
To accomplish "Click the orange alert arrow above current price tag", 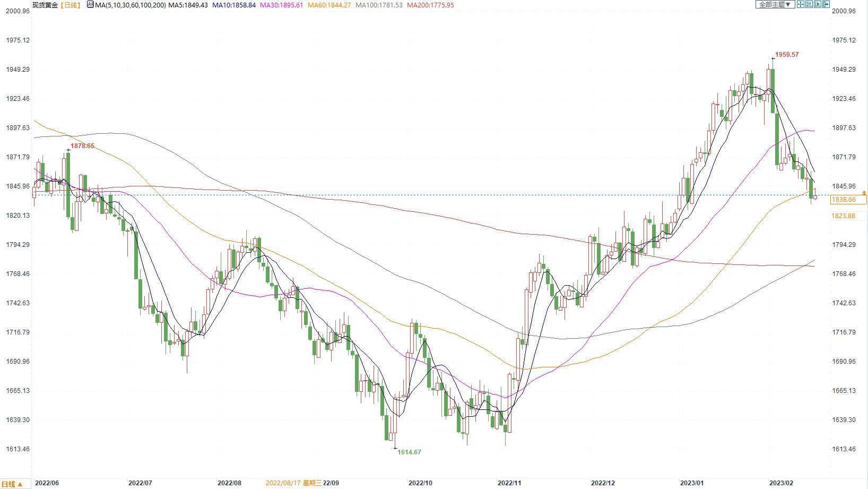I will [x=864, y=192].
